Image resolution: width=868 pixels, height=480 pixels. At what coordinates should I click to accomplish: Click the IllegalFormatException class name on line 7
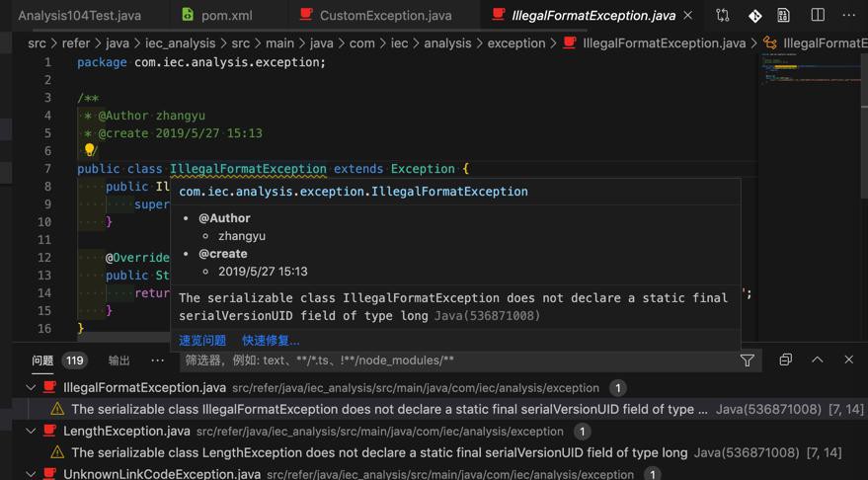point(248,169)
